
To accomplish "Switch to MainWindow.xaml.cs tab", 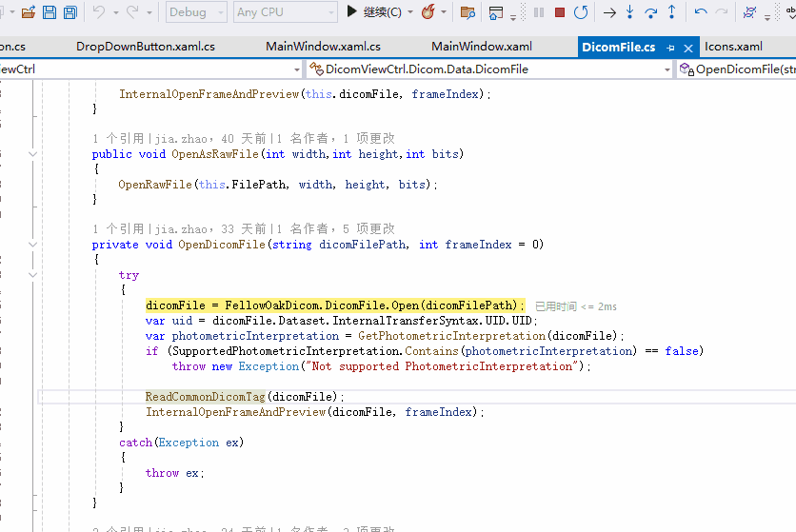I will point(323,47).
